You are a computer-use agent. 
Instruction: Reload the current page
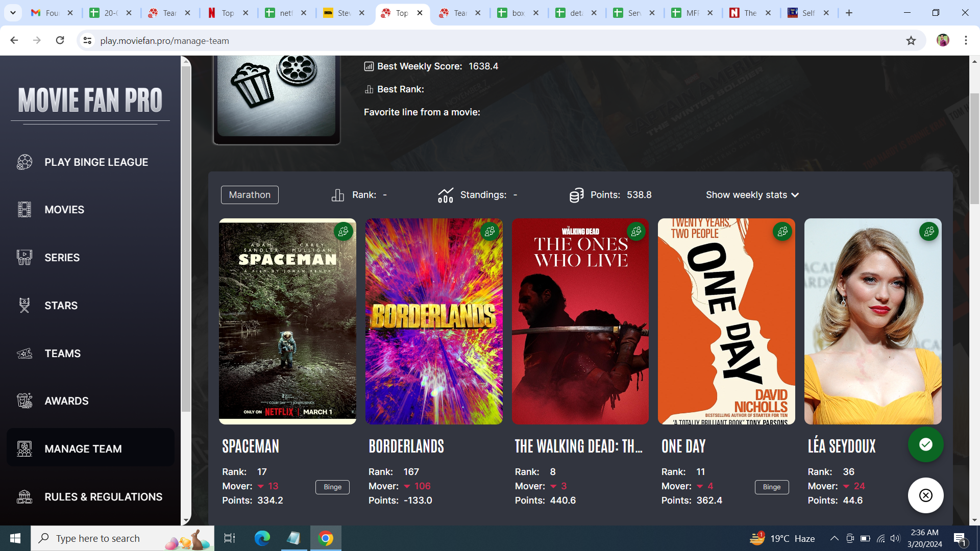pyautogui.click(x=60, y=40)
